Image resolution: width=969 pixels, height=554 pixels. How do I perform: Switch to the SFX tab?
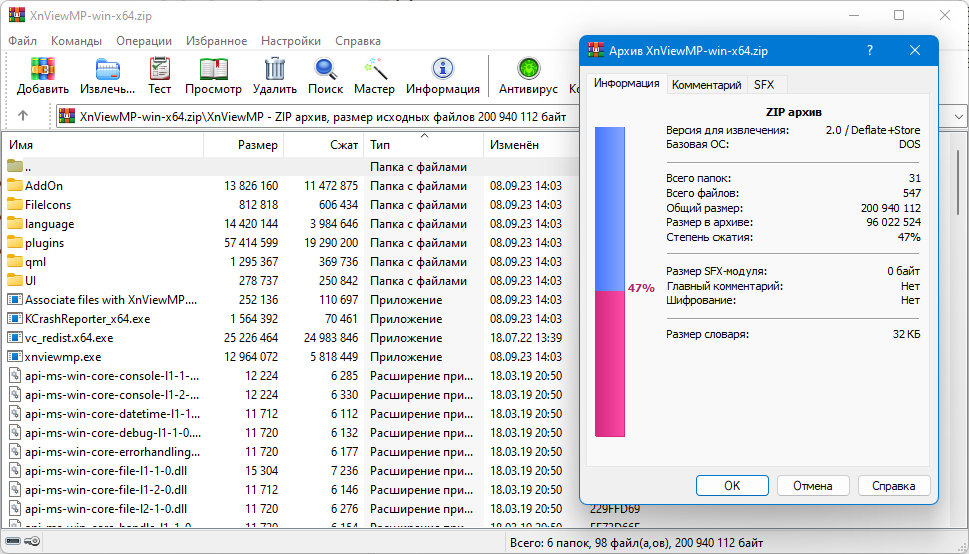(x=764, y=85)
